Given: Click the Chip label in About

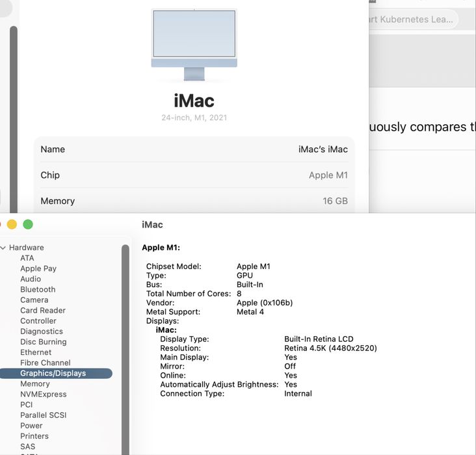Looking at the screenshot, I should point(50,175).
